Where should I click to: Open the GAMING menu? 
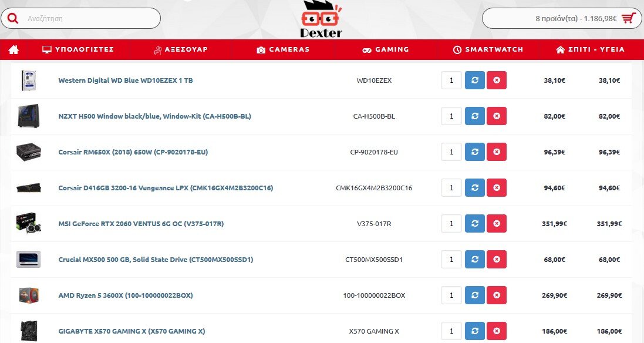point(385,50)
